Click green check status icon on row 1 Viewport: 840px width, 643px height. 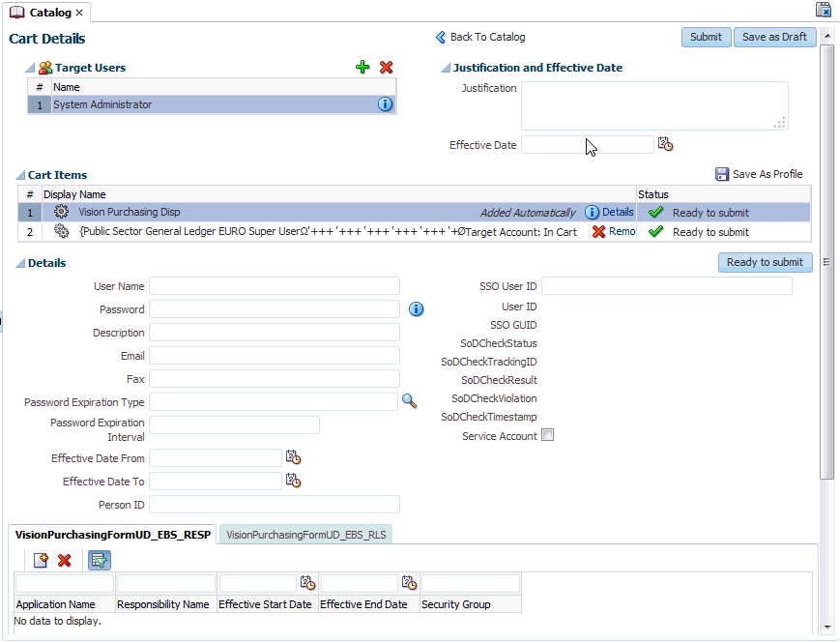655,212
